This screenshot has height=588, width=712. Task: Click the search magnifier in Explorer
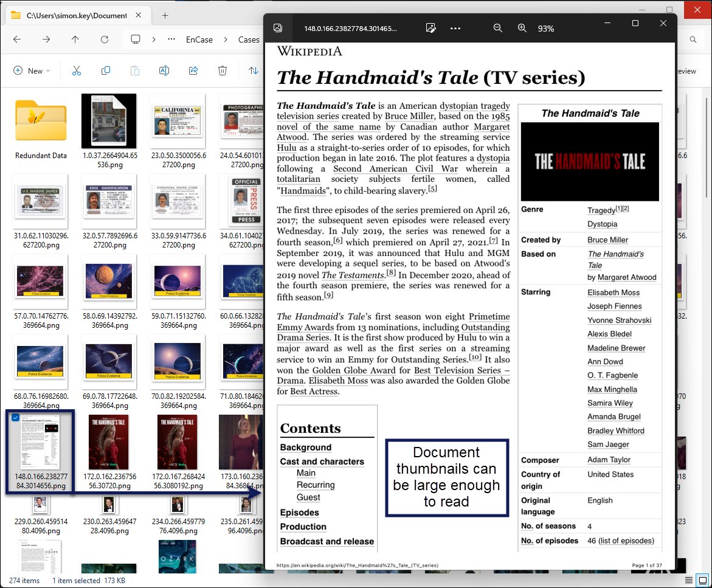pos(693,40)
